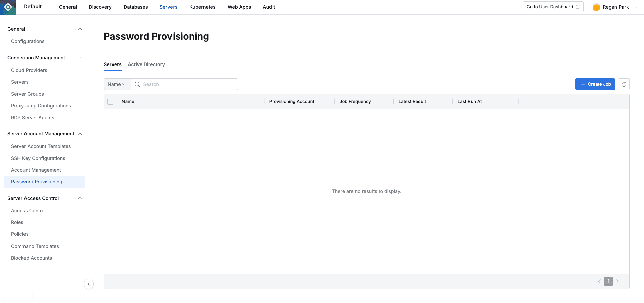Click the refresh icon beside Create Job
This screenshot has height=303, width=644.
pyautogui.click(x=624, y=84)
